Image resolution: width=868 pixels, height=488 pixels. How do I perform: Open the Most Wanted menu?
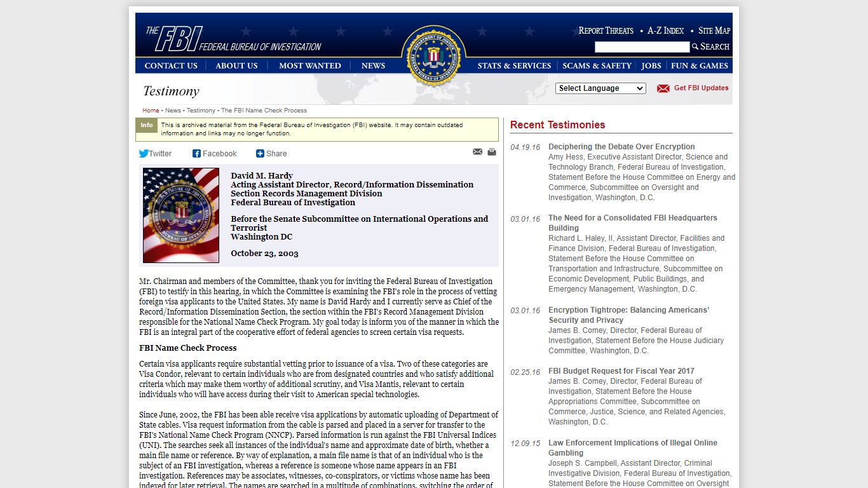(310, 65)
